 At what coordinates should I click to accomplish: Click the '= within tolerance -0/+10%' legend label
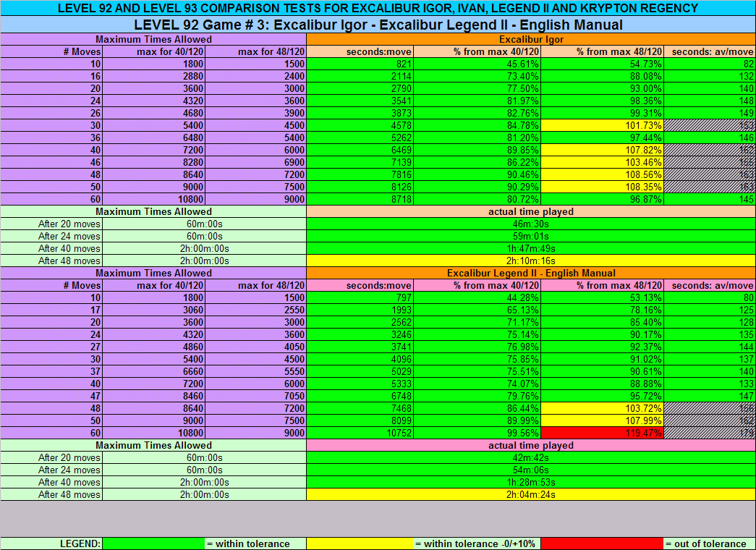point(475,543)
